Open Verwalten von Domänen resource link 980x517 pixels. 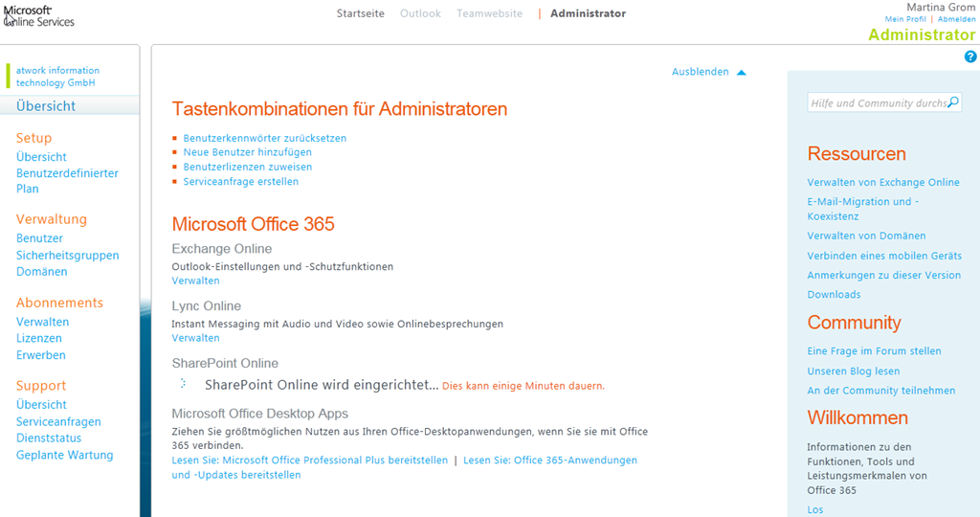pos(866,236)
